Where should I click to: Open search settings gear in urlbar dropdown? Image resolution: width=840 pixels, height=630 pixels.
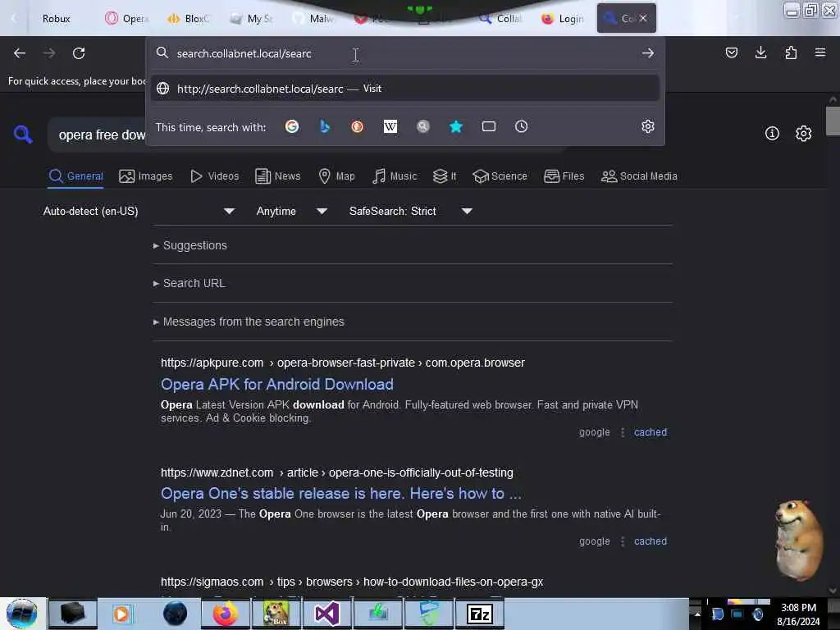point(648,126)
